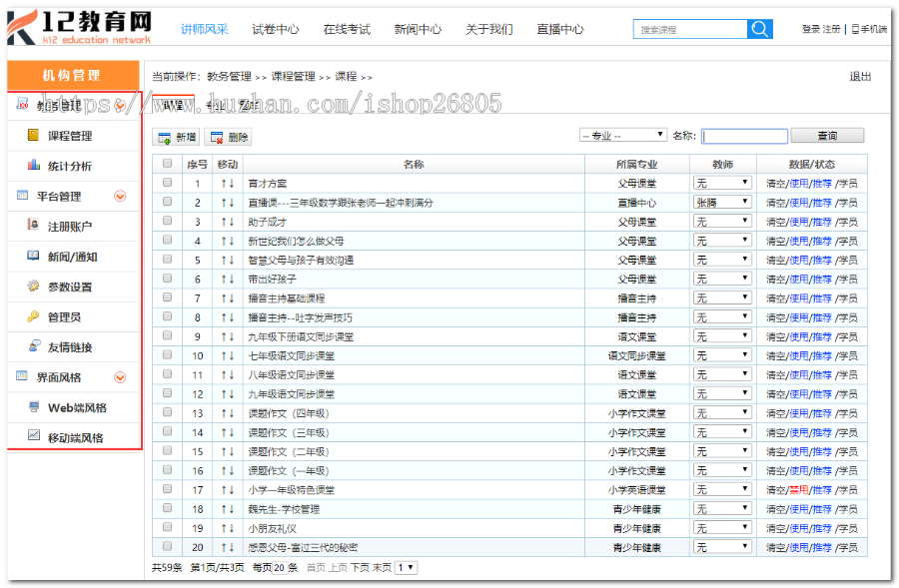The image size is (899, 588).
Task: Open the 教师 dropdown showing 张腾
Action: (722, 202)
